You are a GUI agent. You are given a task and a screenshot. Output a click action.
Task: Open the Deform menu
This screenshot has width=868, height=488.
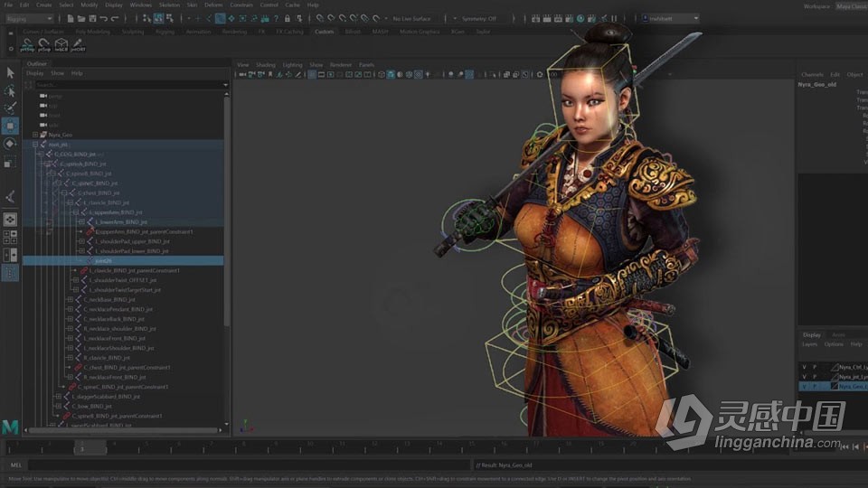pos(213,5)
